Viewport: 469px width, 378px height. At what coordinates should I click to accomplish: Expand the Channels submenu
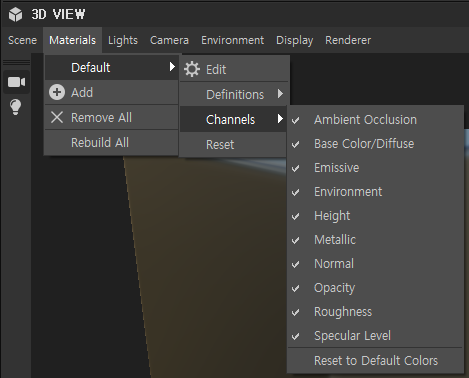(x=233, y=119)
